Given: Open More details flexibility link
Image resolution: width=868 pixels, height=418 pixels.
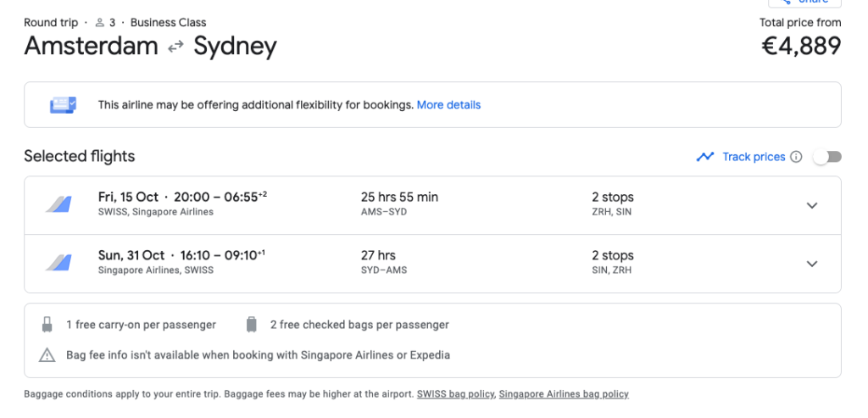Looking at the screenshot, I should point(448,104).
